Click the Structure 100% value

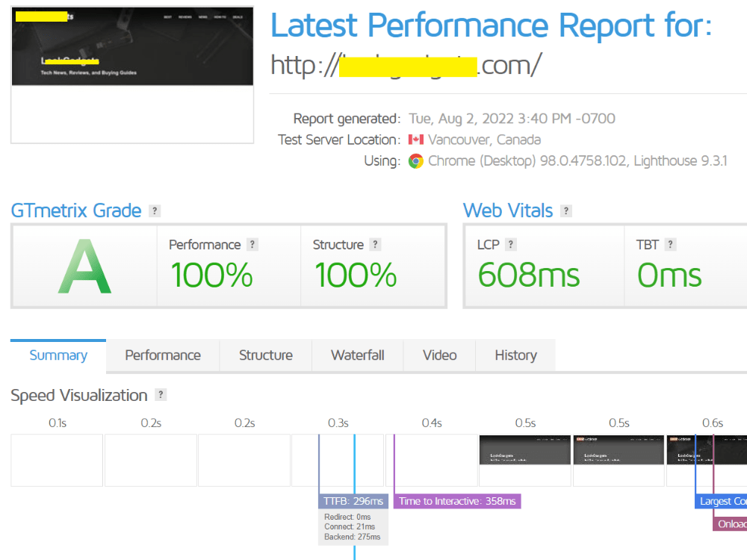[x=356, y=276]
